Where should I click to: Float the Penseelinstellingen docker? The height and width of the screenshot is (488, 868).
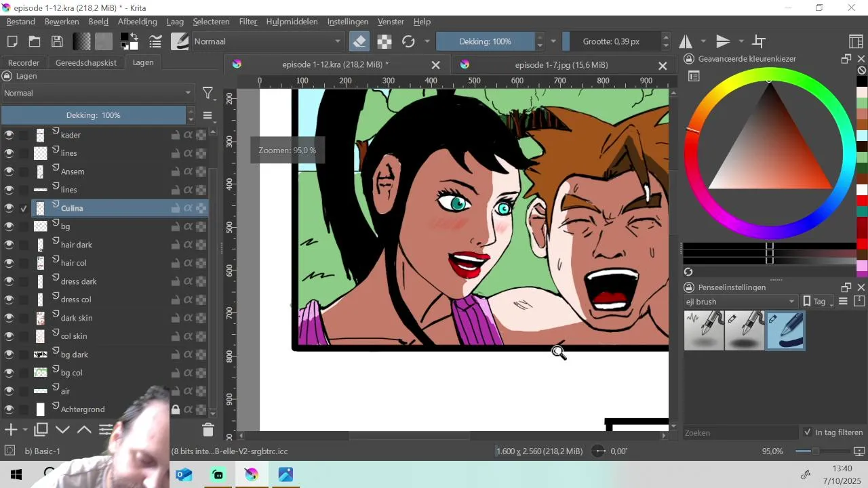846,287
